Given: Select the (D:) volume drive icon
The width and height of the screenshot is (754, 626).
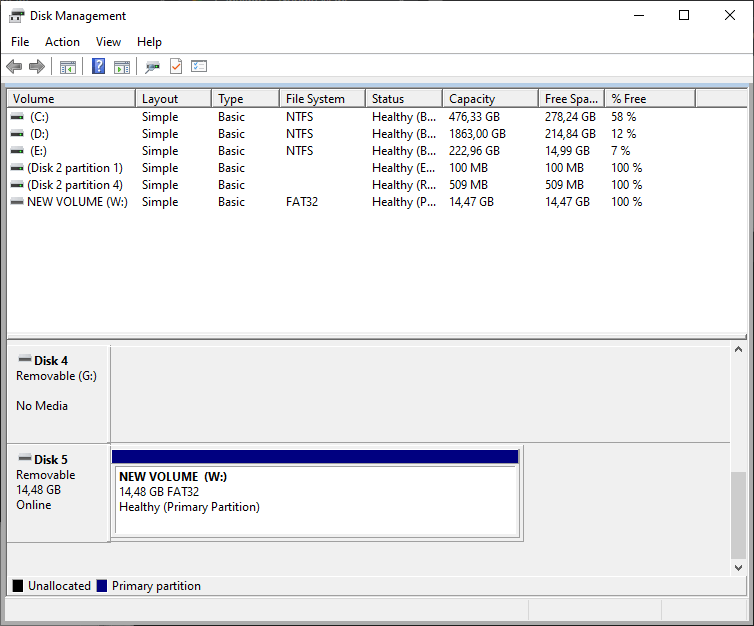Looking at the screenshot, I should [17, 134].
